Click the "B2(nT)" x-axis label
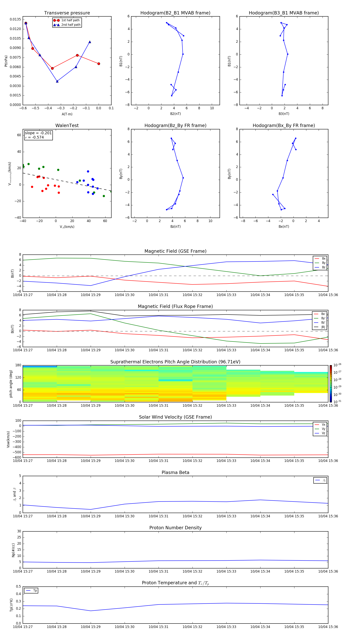 coord(175,114)
